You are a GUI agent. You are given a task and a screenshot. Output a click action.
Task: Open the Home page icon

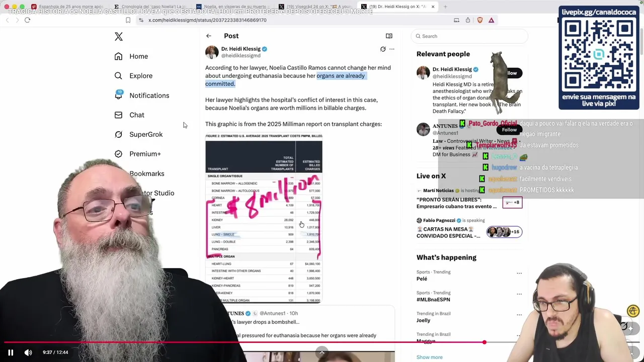(118, 56)
